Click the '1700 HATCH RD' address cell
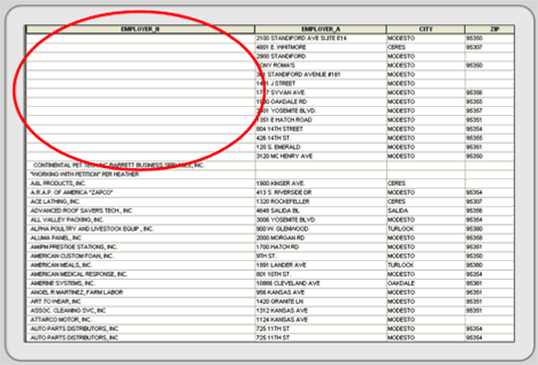This screenshot has width=538, height=365. pos(320,247)
